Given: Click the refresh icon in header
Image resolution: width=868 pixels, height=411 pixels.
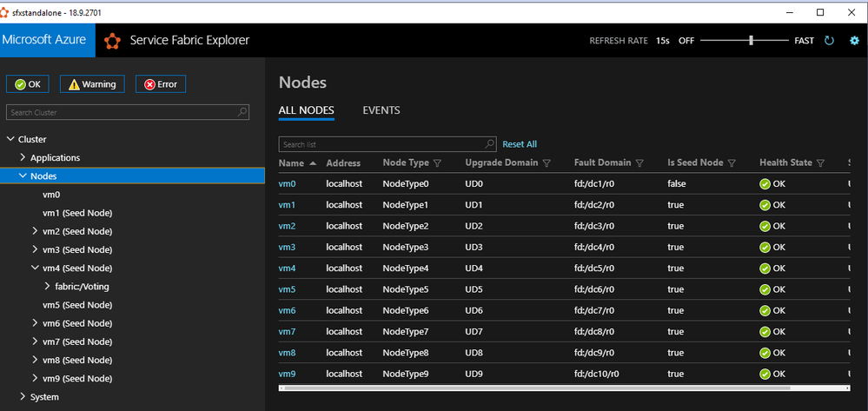Looking at the screenshot, I should (829, 41).
